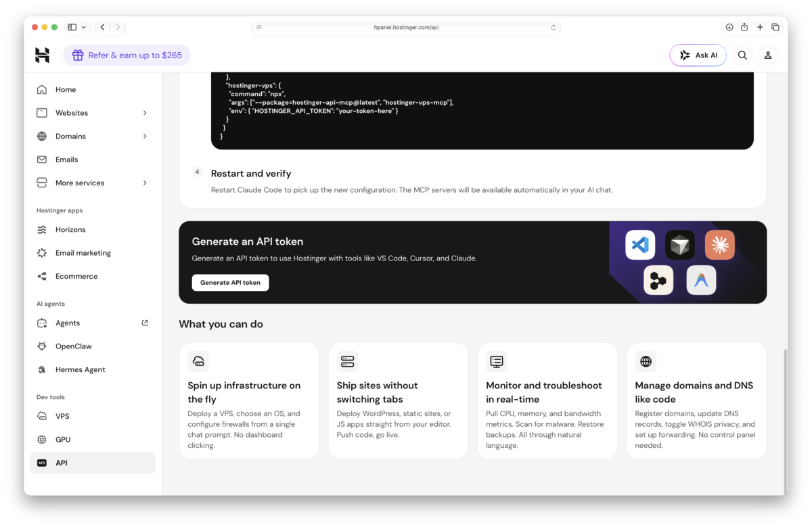Viewport: 812px width, 527px height.
Task: Click the Email marketing sparkle icon
Action: click(42, 253)
